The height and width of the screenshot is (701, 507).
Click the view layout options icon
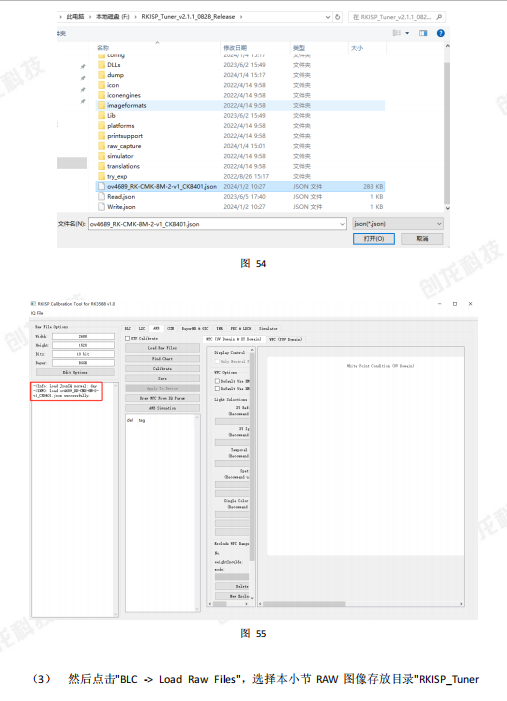[x=397, y=33]
